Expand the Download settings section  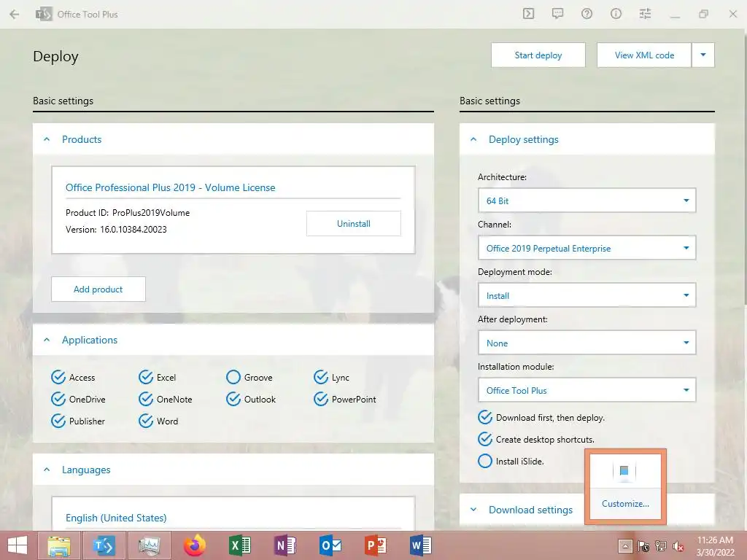pyautogui.click(x=473, y=510)
